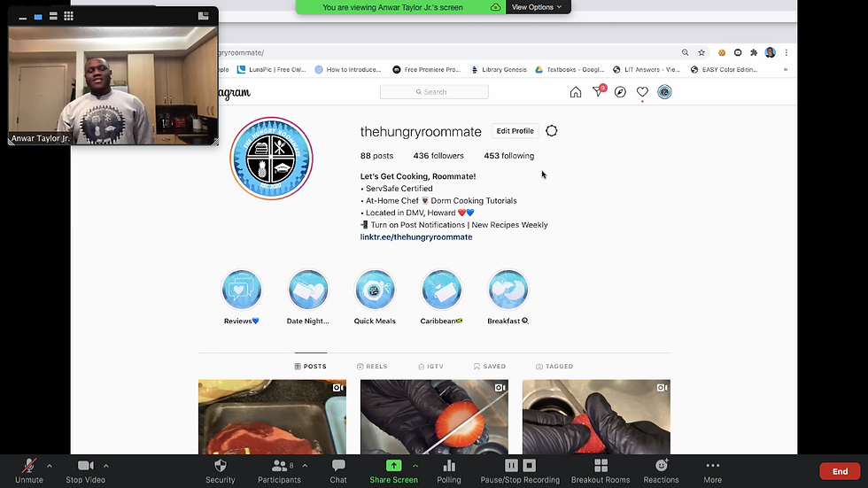868x488 pixels.
Task: Expand participants options arrow
Action: (305, 466)
